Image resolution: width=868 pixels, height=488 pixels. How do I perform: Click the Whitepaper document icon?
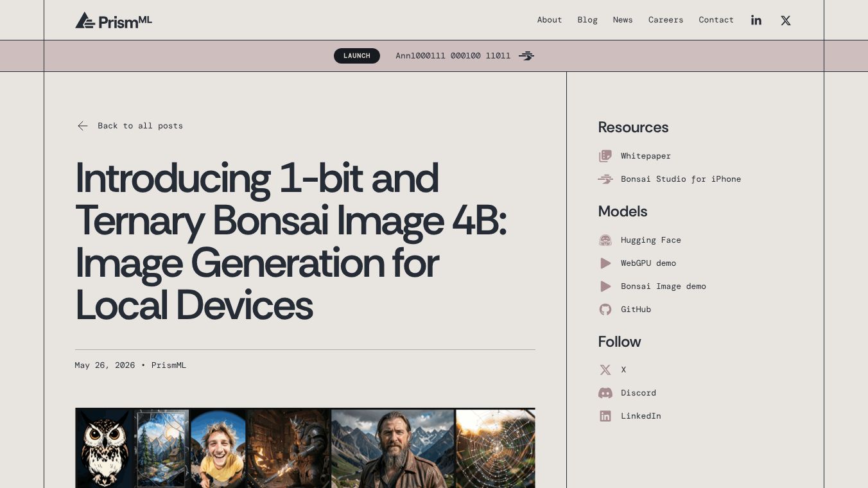[605, 156]
